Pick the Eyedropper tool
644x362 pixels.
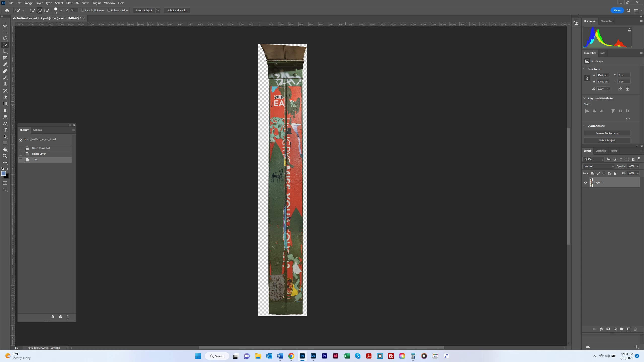(5, 64)
